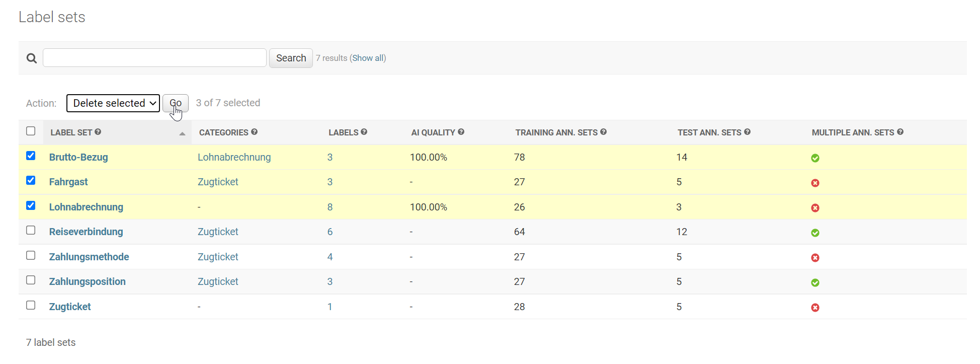Image resolution: width=980 pixels, height=364 pixels.
Task: Open Lohnabrechnung category in Brutto-Bezug row
Action: pos(234,157)
